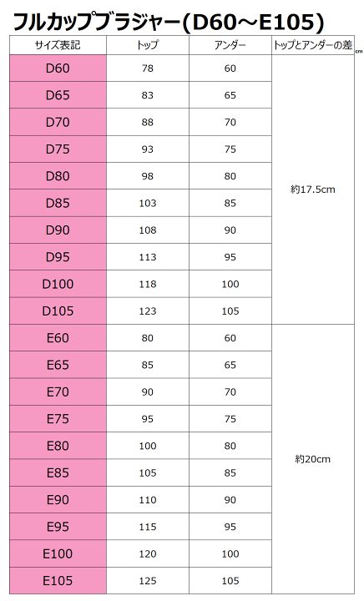Select the サイズ表記 column header

pyautogui.click(x=58, y=45)
